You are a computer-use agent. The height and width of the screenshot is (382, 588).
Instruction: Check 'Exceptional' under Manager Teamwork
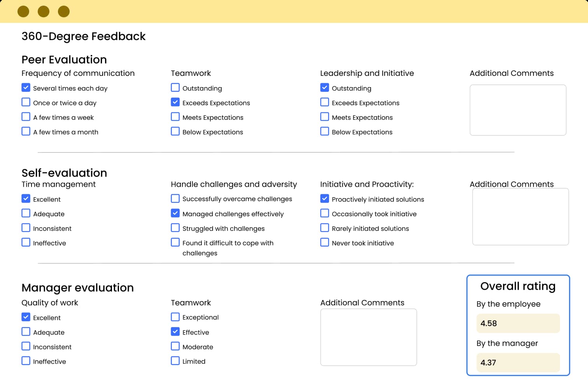(x=175, y=317)
